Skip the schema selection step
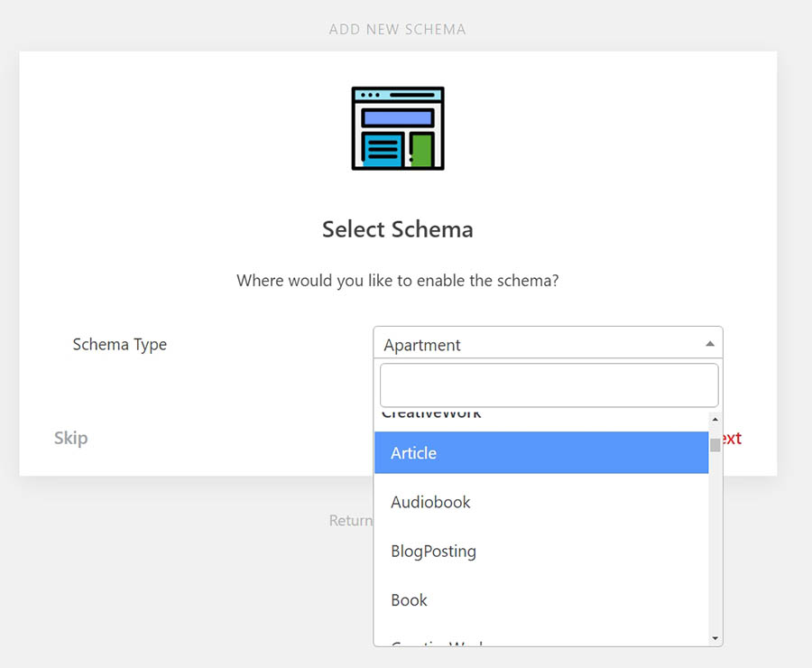Image resolution: width=812 pixels, height=668 pixels. [70, 438]
